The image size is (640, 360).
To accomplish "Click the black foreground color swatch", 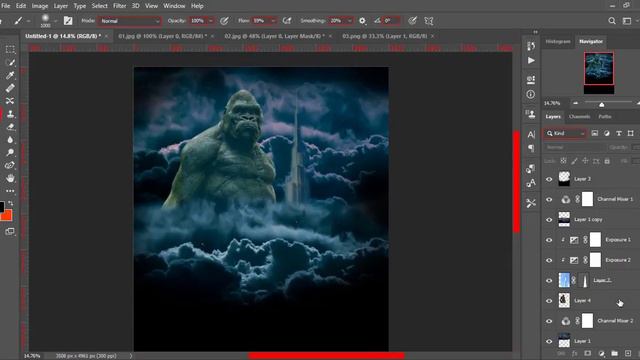I will [x=2, y=207].
